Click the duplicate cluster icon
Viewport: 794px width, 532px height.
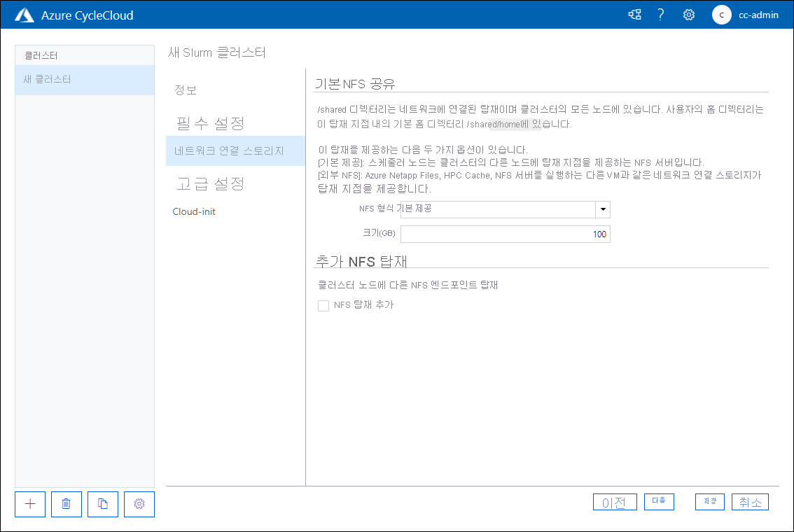(x=102, y=504)
